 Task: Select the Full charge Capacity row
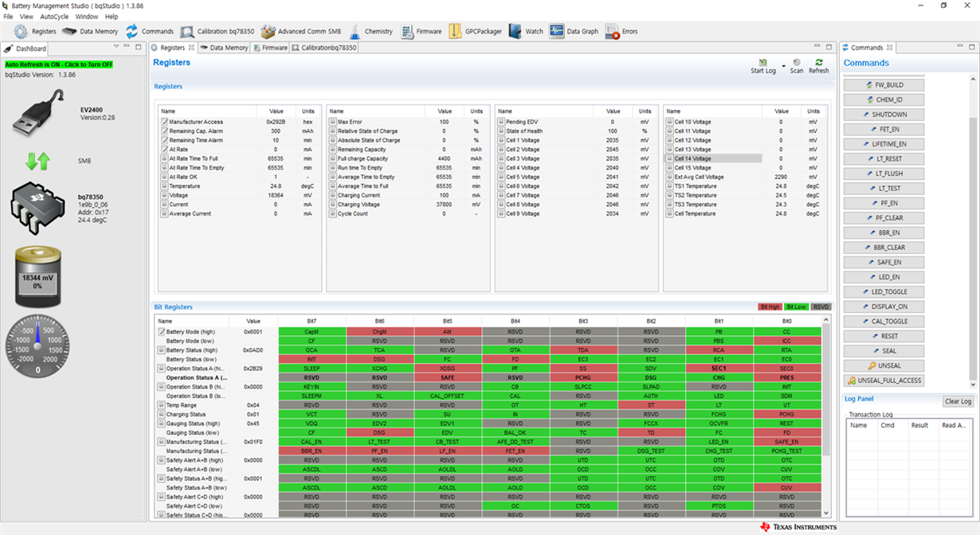[407, 158]
